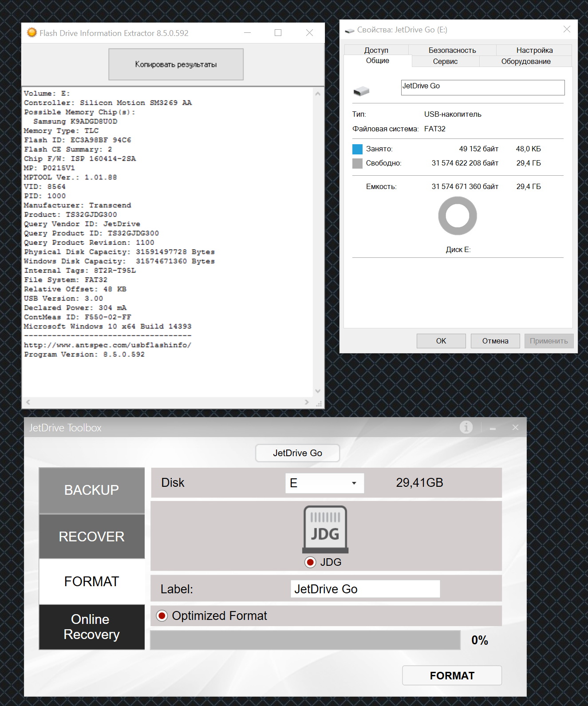The width and height of the screenshot is (588, 706).
Task: Minimize the Flash Drive Information Extractor window
Action: click(248, 33)
